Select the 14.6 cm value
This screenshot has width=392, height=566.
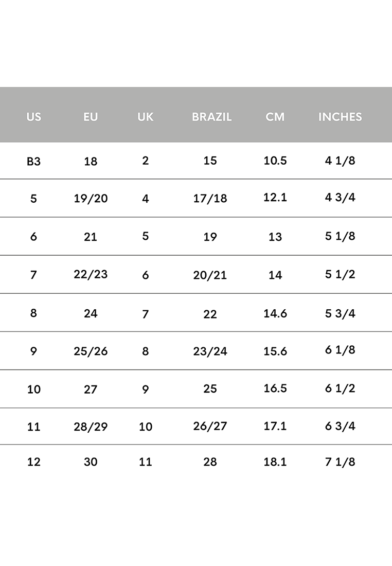[275, 313]
